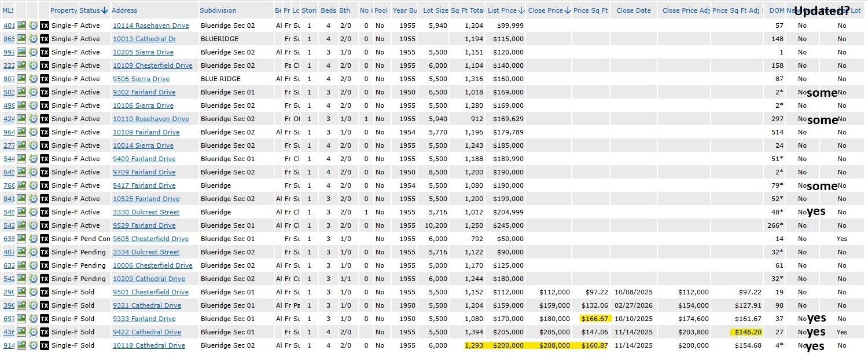This screenshot has height=361, width=868.
Task: Click history clock icon for 3334 Dulcrest Street
Action: pos(33,252)
